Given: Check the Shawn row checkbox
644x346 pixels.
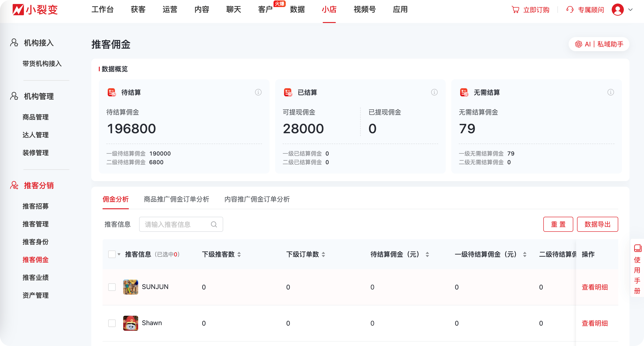Looking at the screenshot, I should coord(112,323).
